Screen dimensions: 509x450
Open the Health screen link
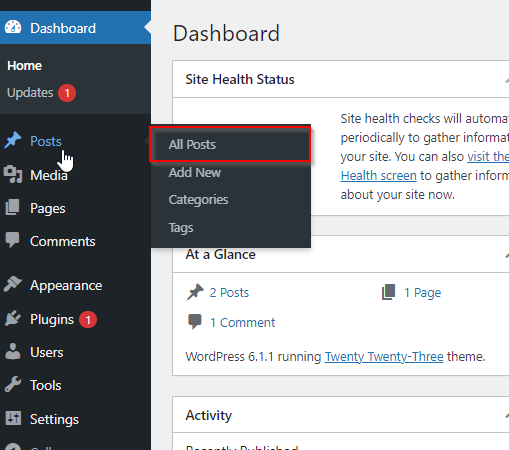coord(378,176)
